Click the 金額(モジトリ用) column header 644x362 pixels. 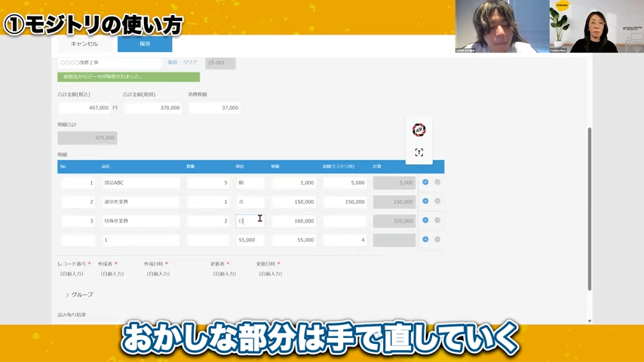pyautogui.click(x=338, y=167)
